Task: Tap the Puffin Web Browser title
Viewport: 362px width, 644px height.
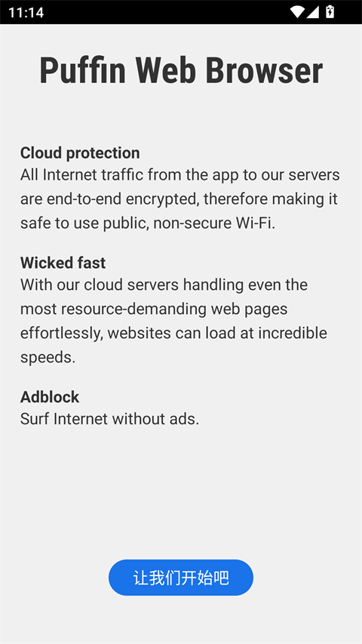Action: [x=181, y=70]
